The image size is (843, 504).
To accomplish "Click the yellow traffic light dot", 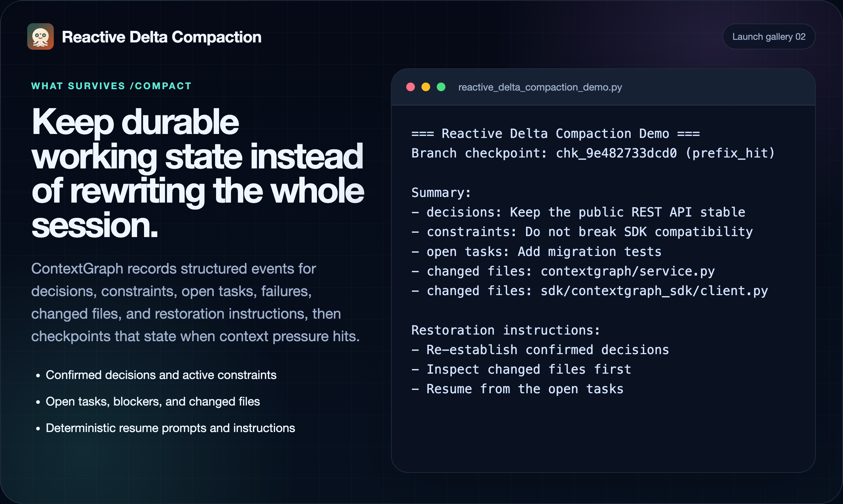I will (426, 87).
